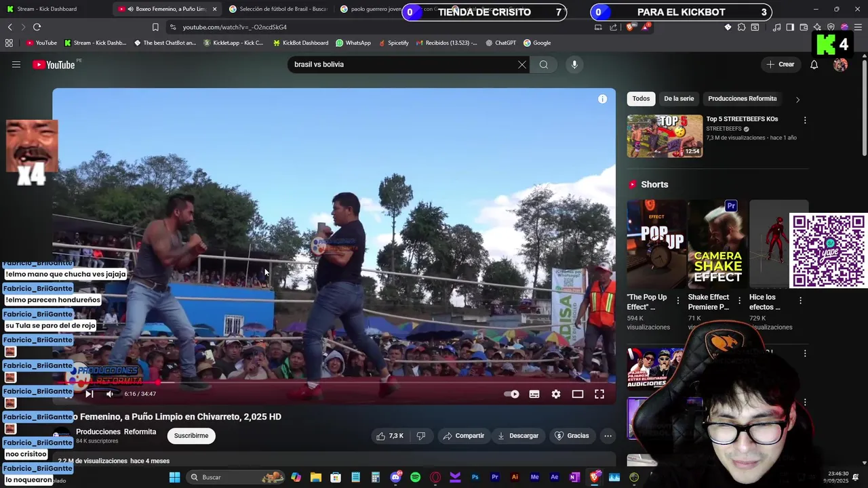Viewport: 868px width, 488px height.
Task: Open Spotify from taskbar
Action: click(x=416, y=477)
